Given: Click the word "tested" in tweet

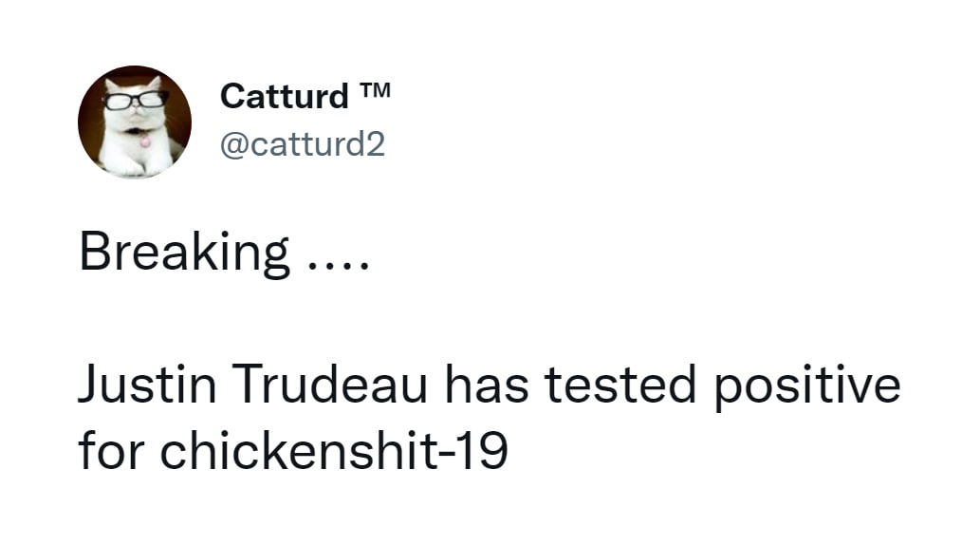Looking at the screenshot, I should pos(620,385).
